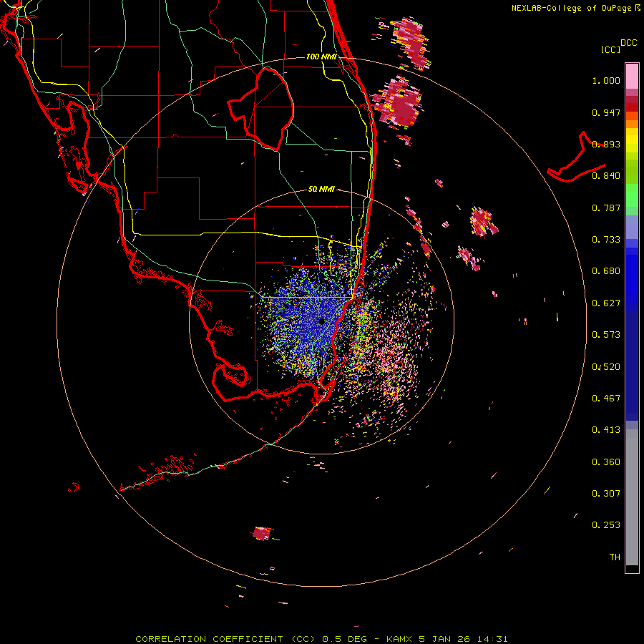Click the 0.840 color scale value
Image resolution: width=644 pixels, height=644 pixels.
[606, 176]
